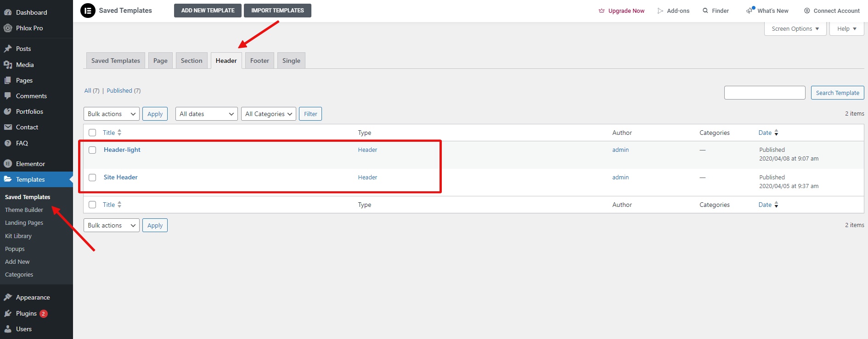Image resolution: width=868 pixels, height=339 pixels.
Task: Open the Site Header template link
Action: 121,177
